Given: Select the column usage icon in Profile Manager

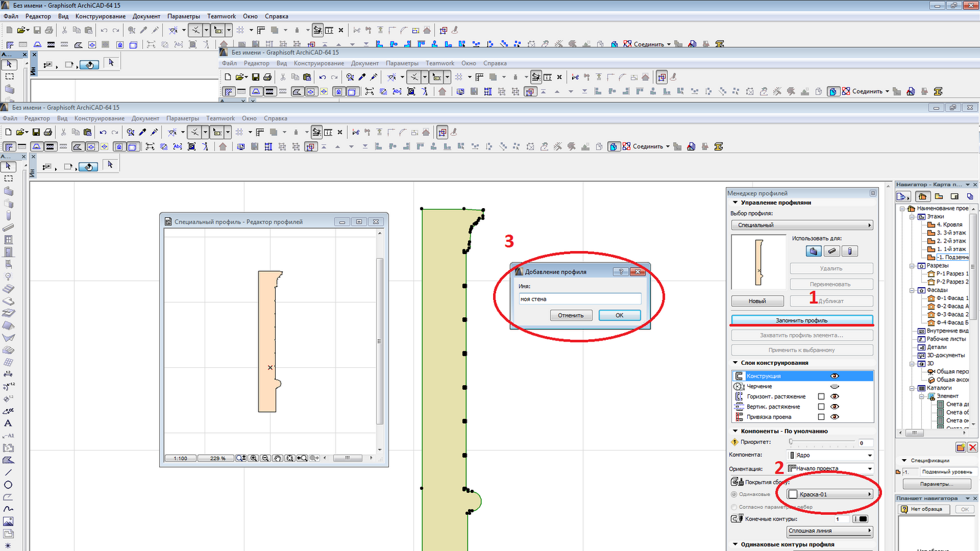Looking at the screenshot, I should point(850,251).
